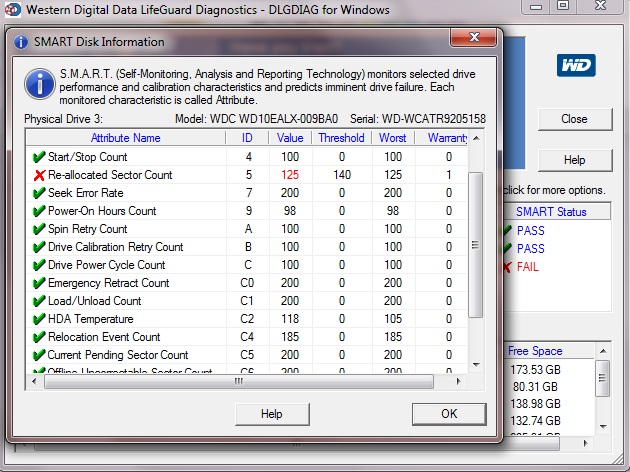Sort by the Warranty column header
Image resolution: width=630 pixels, height=472 pixels.
[441, 138]
